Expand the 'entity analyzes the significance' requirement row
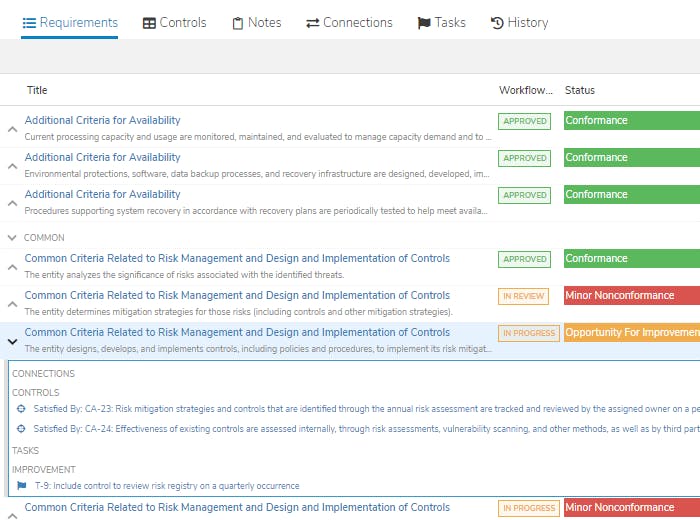This screenshot has width=700, height=520. [x=12, y=267]
